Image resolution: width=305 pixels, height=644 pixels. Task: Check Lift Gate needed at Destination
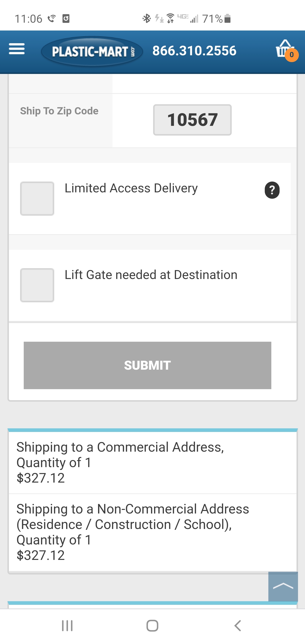[x=37, y=285]
